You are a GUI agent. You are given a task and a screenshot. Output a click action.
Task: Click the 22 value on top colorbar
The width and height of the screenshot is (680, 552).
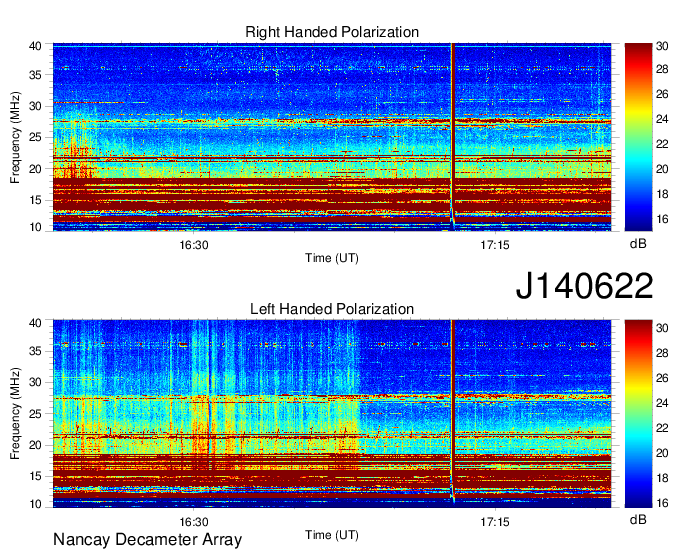pyautogui.click(x=662, y=144)
